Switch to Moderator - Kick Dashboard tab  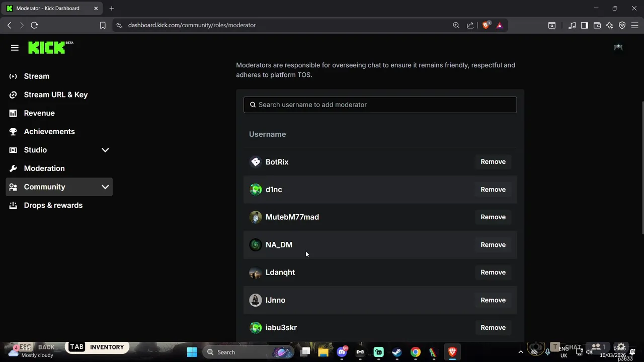point(52,9)
